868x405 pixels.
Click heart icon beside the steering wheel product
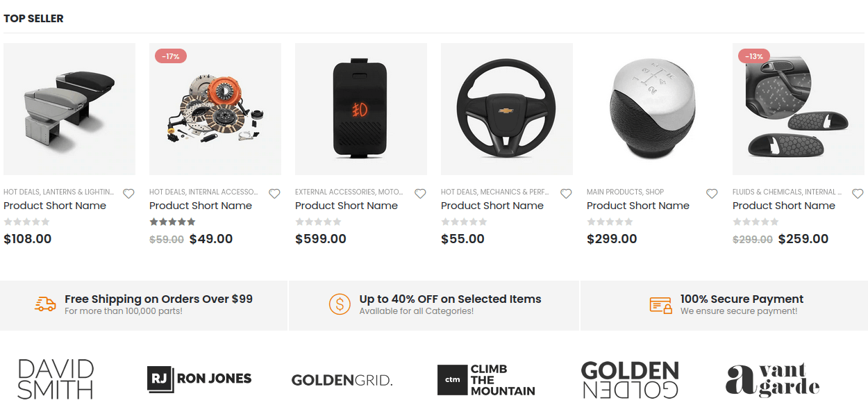tap(566, 194)
